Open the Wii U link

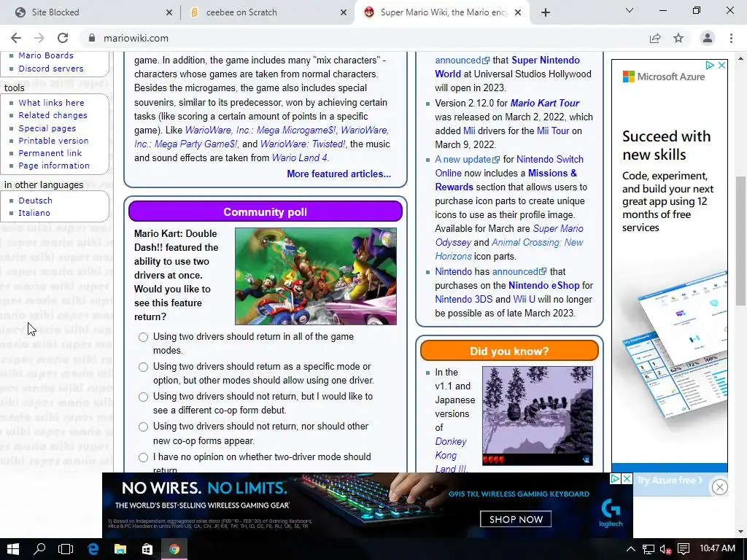tap(524, 299)
